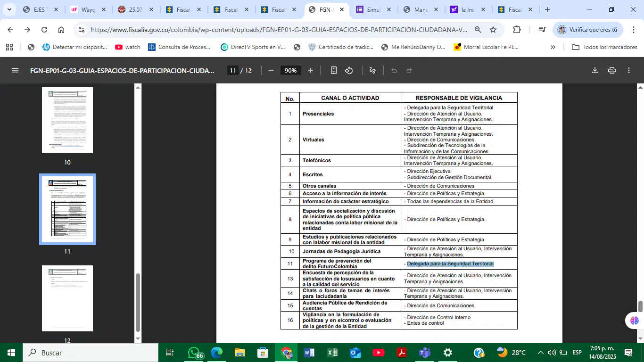The image size is (644, 362).
Task: Open the page 12 thumbnail
Action: click(67, 298)
